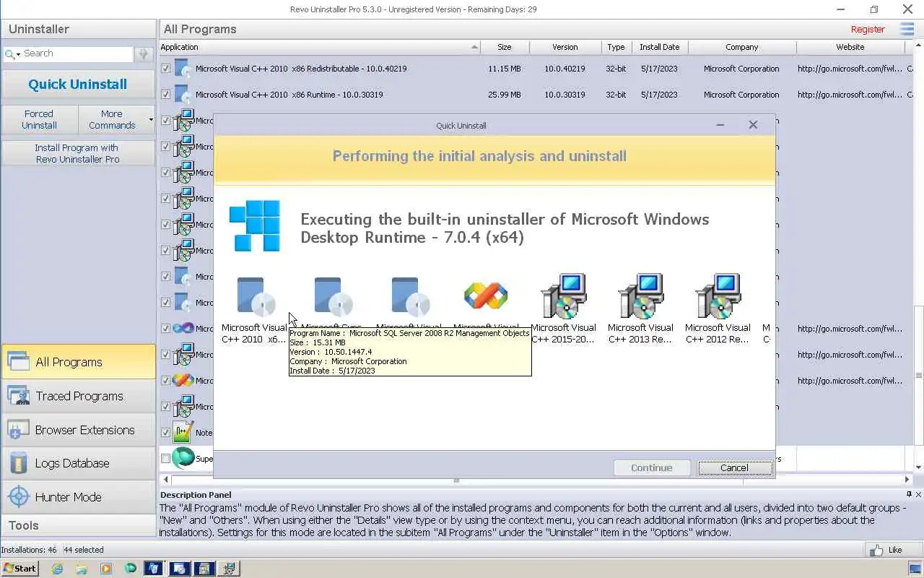Image resolution: width=924 pixels, height=578 pixels.
Task: Click the green SuperAntiSpyware icon on the taskbar
Action: point(131,569)
